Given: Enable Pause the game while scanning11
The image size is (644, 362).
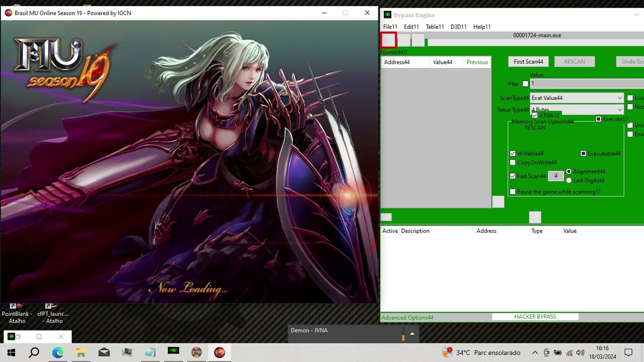Looking at the screenshot, I should click(x=513, y=192).
